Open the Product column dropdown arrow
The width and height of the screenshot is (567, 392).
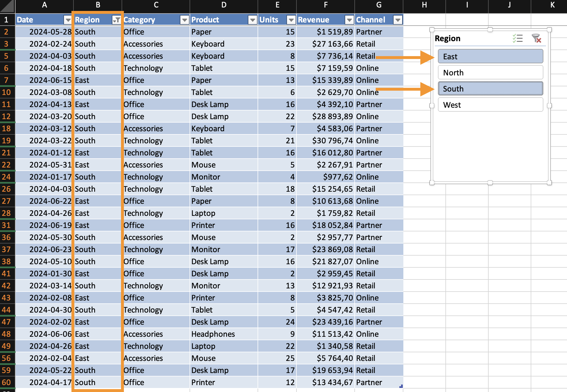point(252,20)
